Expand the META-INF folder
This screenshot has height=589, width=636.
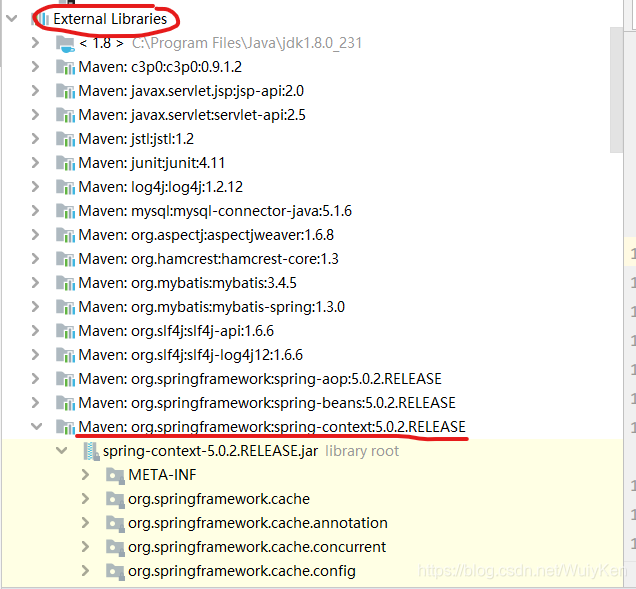(85, 475)
